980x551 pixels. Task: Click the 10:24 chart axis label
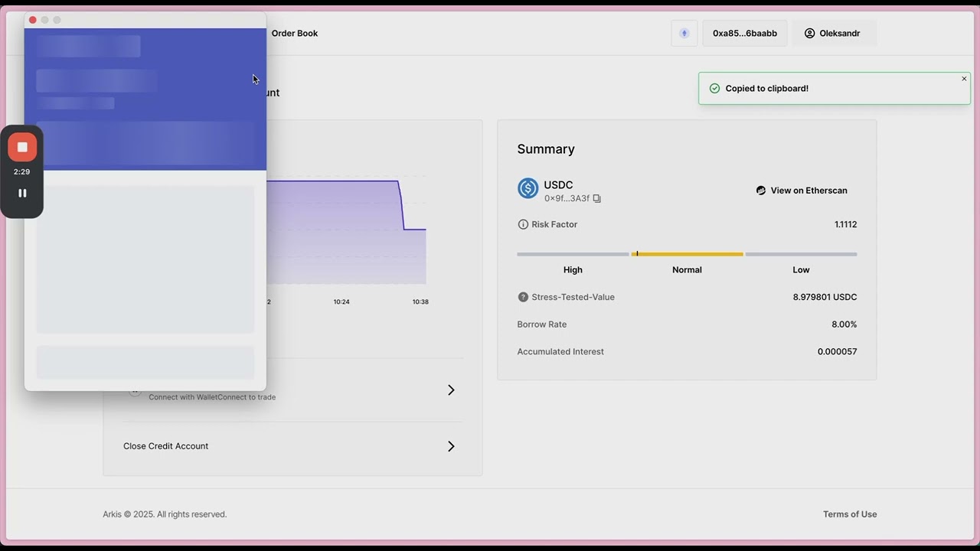341,302
